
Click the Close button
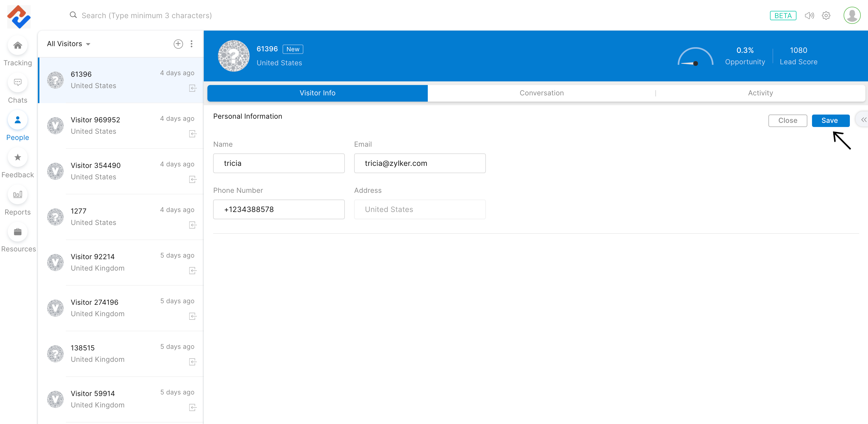click(787, 121)
